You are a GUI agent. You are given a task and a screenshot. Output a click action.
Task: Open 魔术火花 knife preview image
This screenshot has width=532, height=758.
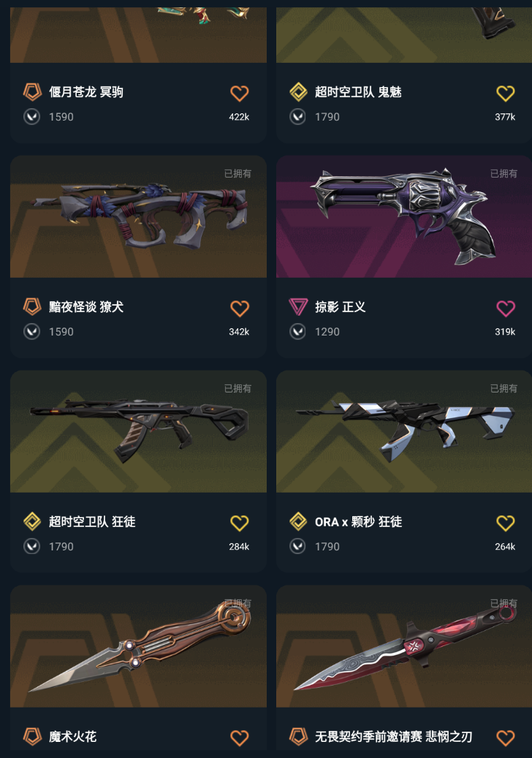(x=138, y=646)
